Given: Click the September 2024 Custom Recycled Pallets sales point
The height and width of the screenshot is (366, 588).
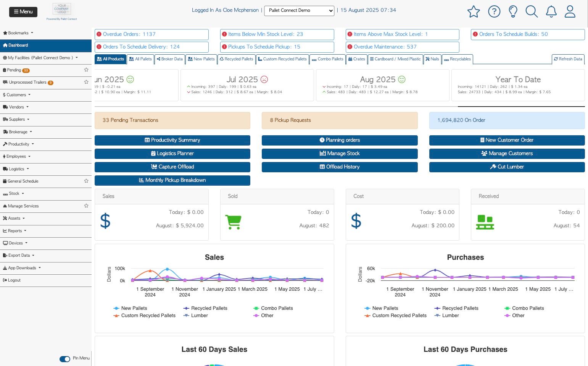Looking at the screenshot, I should click(150, 270).
